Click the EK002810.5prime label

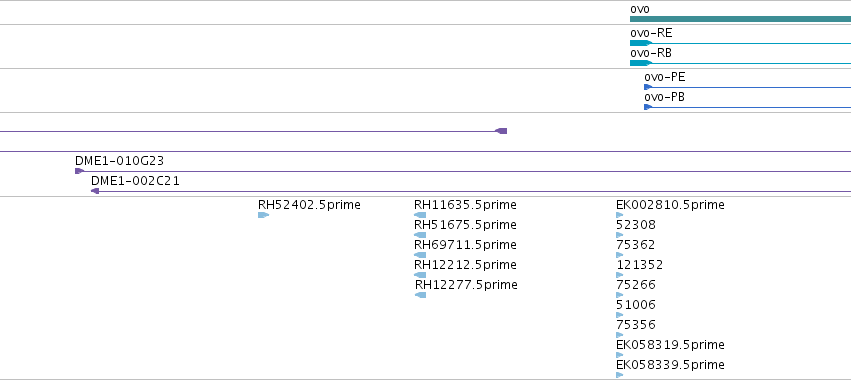pyautogui.click(x=670, y=205)
